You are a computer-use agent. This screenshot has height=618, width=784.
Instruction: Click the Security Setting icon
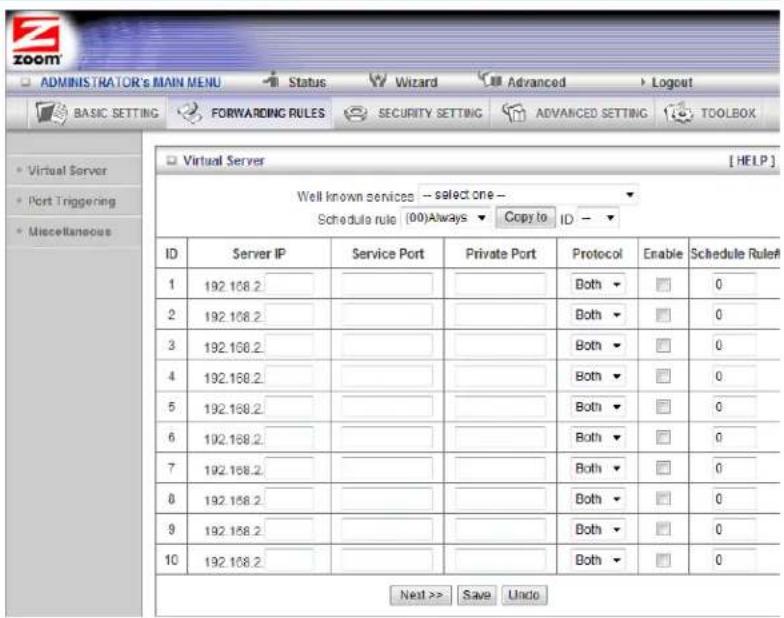pyautogui.click(x=356, y=114)
